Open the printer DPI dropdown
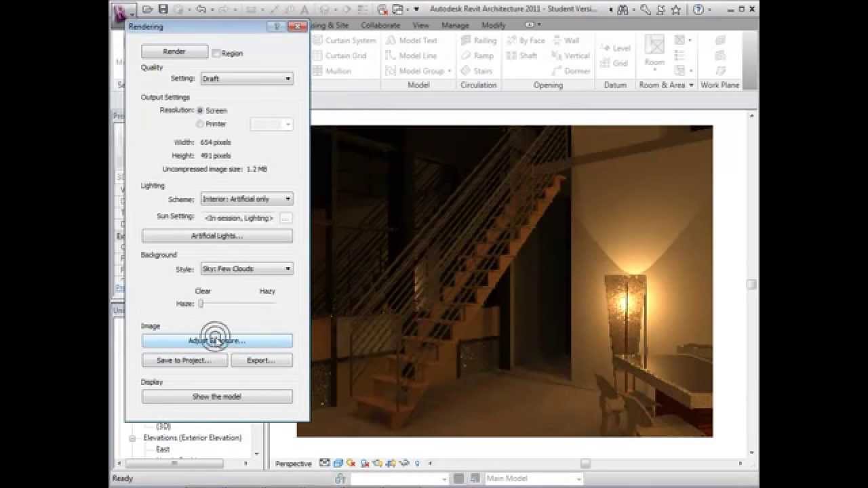This screenshot has width=868, height=488. [x=271, y=124]
